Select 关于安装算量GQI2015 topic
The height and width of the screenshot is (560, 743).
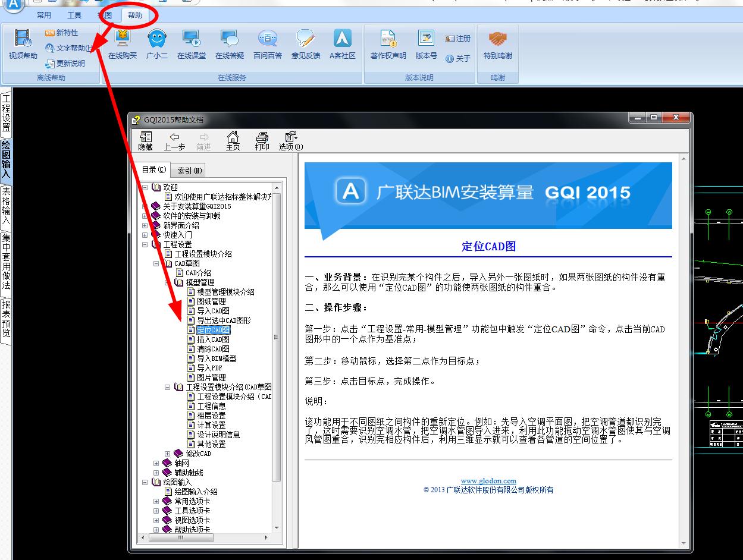197,206
